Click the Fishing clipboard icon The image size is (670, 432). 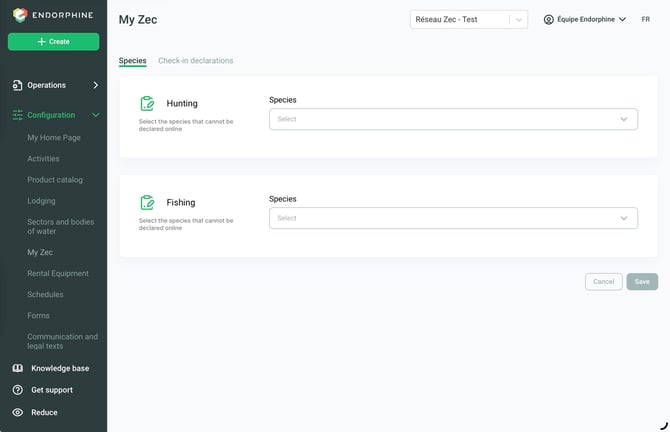click(147, 203)
